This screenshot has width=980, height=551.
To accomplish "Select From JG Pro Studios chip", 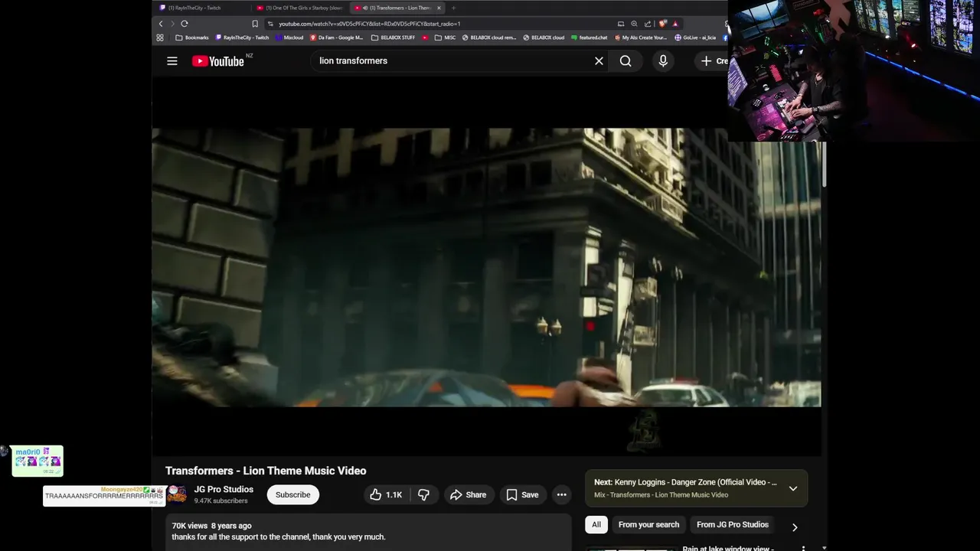I will [732, 525].
